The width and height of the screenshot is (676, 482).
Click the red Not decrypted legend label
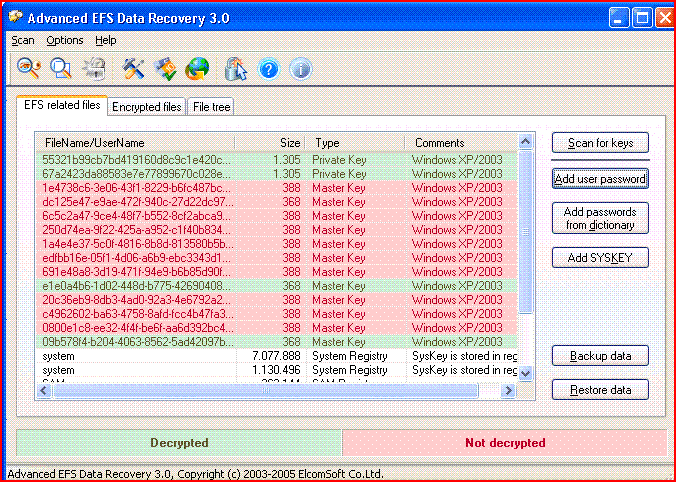click(x=505, y=443)
